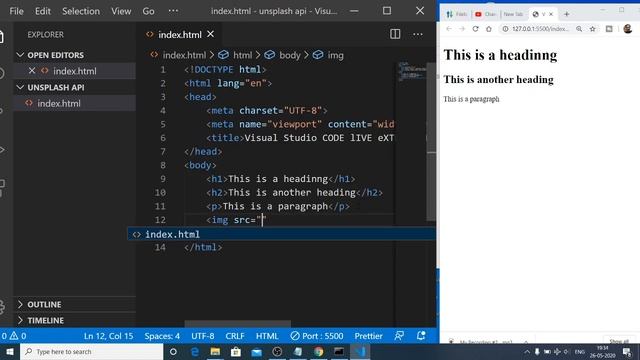The width and height of the screenshot is (640, 360).
Task: Open Windows Start menu
Action: (10, 351)
